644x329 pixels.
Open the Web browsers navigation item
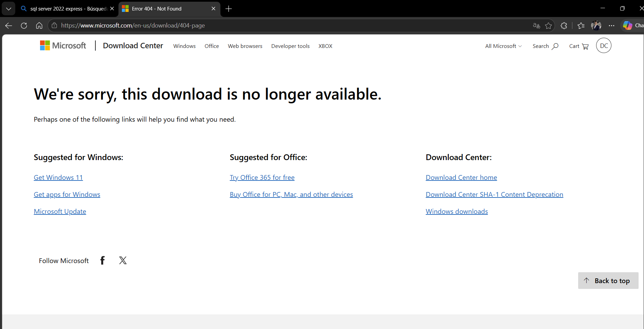(x=245, y=46)
